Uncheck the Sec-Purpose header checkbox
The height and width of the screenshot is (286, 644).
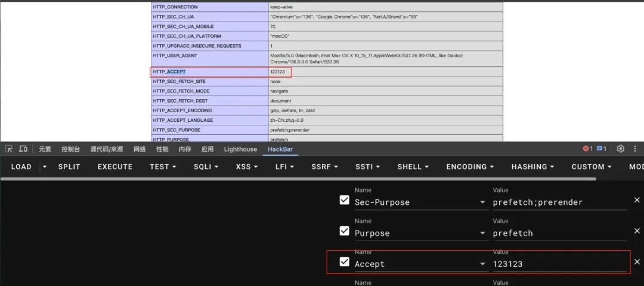(345, 200)
